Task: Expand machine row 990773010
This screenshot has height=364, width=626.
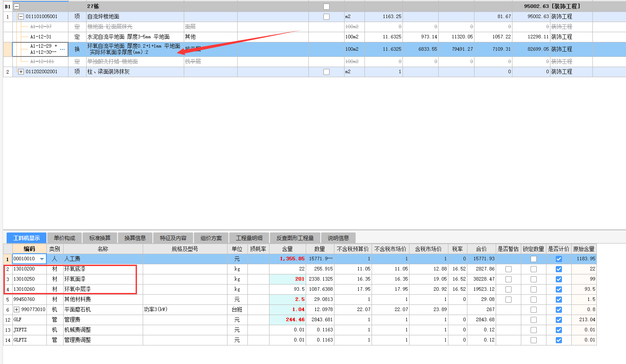Action: click(17, 310)
